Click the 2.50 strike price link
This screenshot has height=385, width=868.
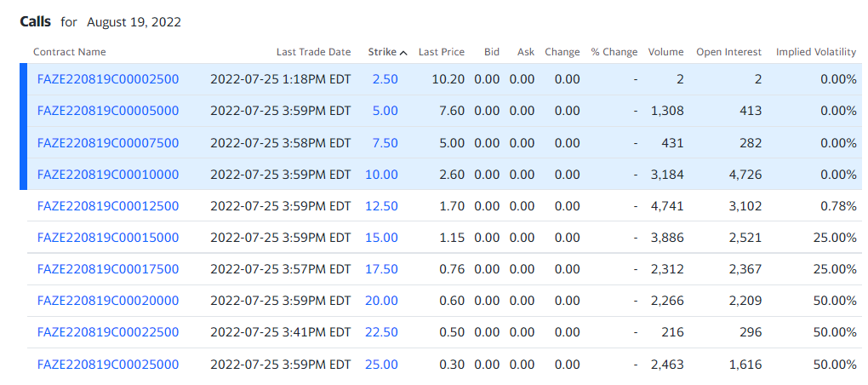(x=385, y=79)
